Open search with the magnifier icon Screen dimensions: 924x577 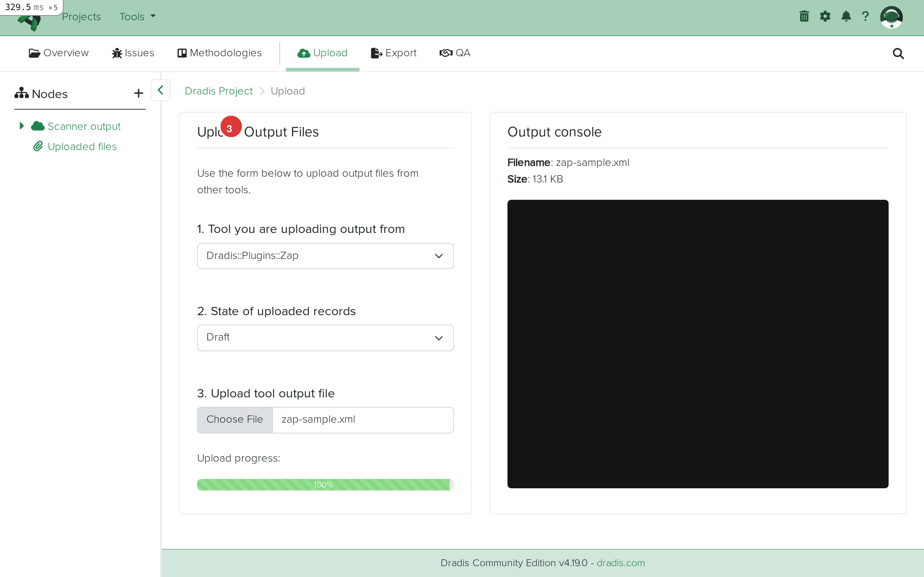point(898,53)
